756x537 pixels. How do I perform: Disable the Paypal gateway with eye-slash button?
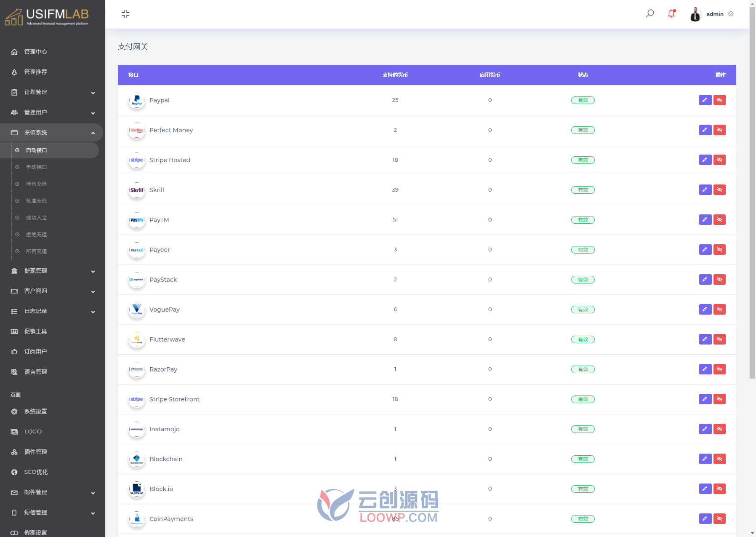click(x=719, y=100)
